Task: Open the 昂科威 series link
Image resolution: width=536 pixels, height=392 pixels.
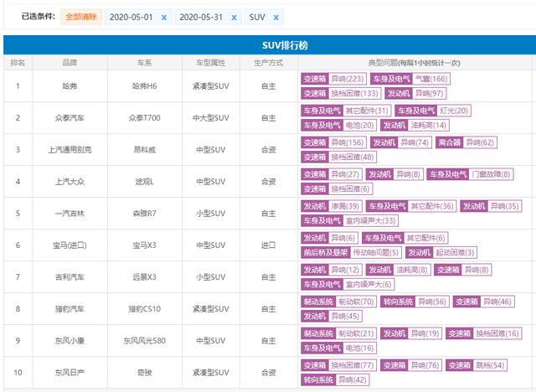Action: 145,150
